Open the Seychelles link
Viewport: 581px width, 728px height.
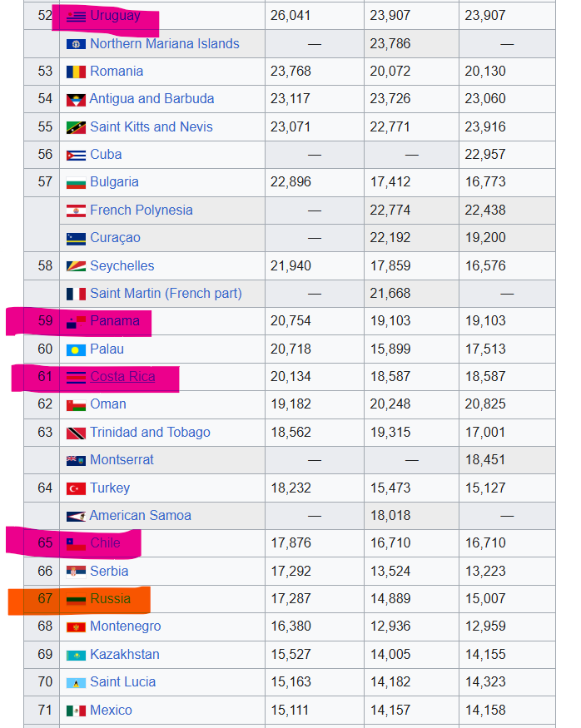tap(122, 265)
